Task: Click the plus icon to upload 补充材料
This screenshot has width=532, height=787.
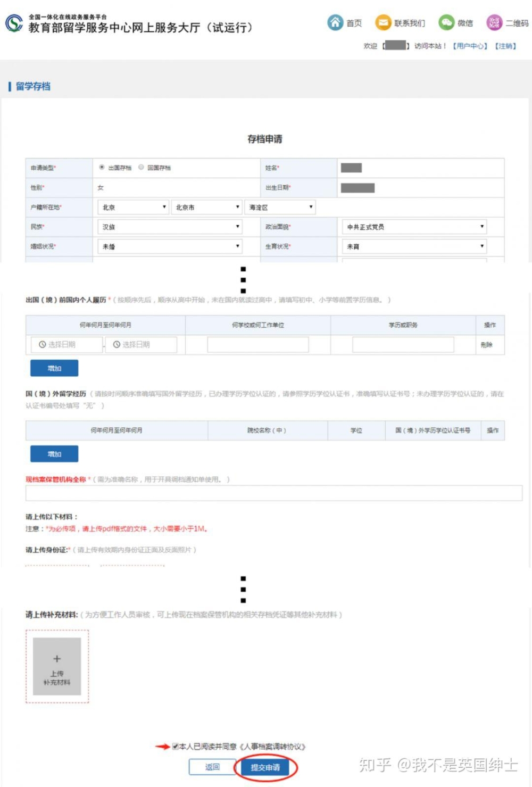Action: click(x=57, y=659)
